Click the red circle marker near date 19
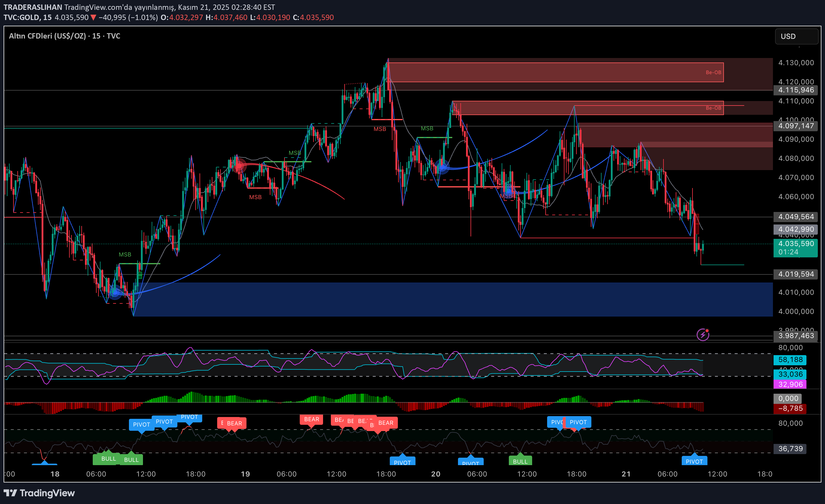 pyautogui.click(x=240, y=166)
